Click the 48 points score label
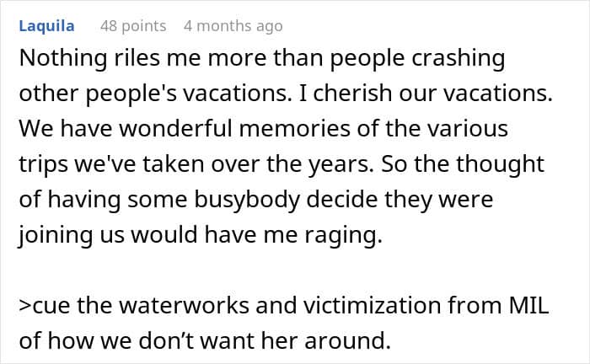The width and height of the screenshot is (590, 364). click(x=133, y=26)
